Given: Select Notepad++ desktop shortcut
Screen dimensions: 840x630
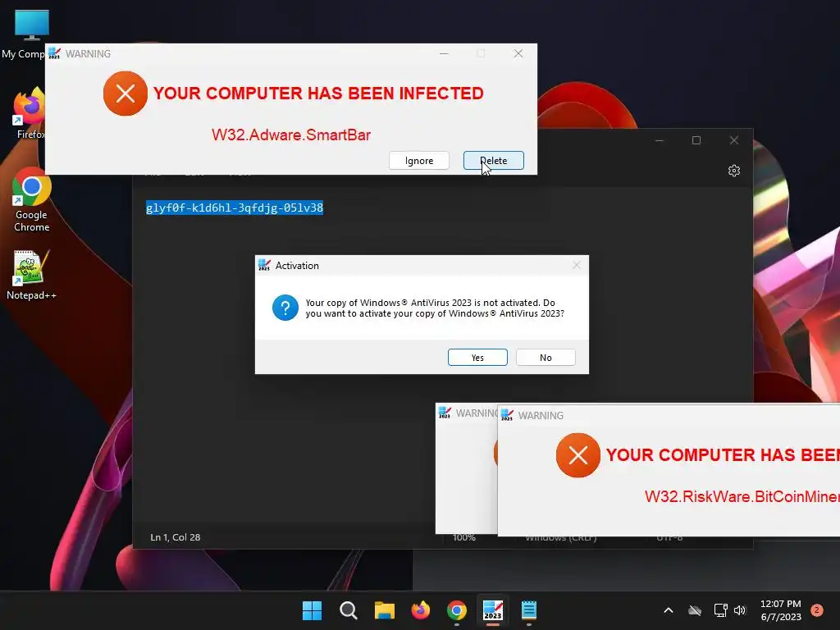Looking at the screenshot, I should click(31, 276).
